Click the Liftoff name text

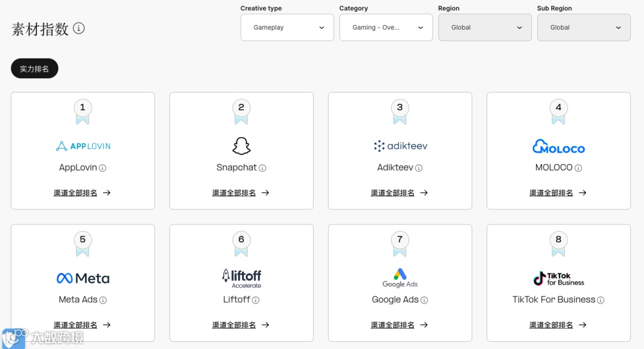tap(237, 299)
